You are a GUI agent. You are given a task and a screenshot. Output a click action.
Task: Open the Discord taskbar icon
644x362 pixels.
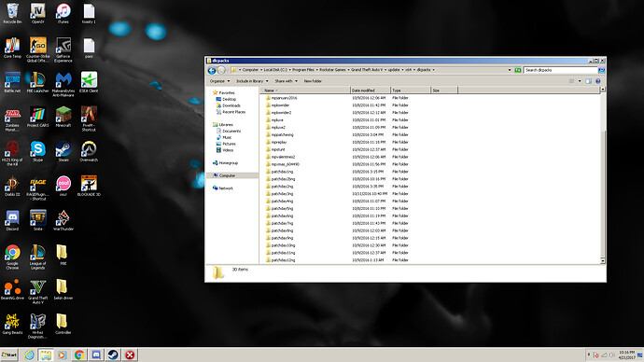(x=96, y=355)
